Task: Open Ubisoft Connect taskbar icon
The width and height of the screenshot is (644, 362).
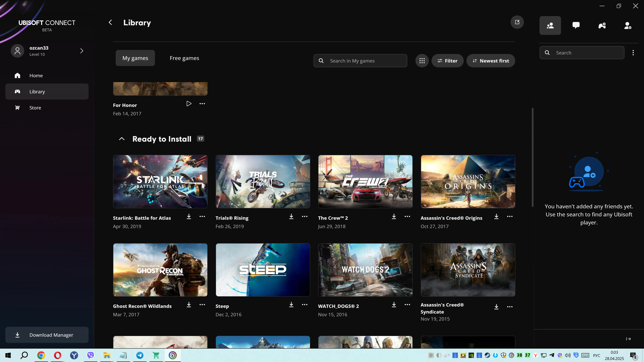Action: point(173,355)
